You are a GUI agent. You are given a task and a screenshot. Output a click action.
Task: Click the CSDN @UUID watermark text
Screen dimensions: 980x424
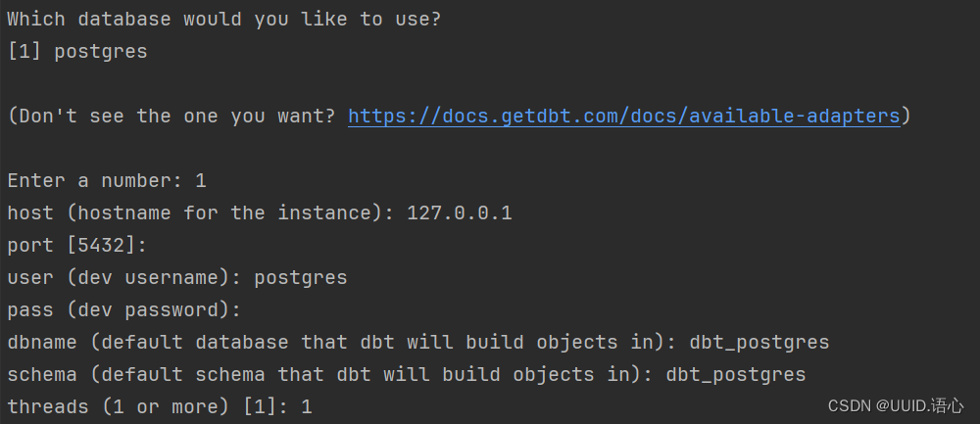pyautogui.click(x=896, y=406)
